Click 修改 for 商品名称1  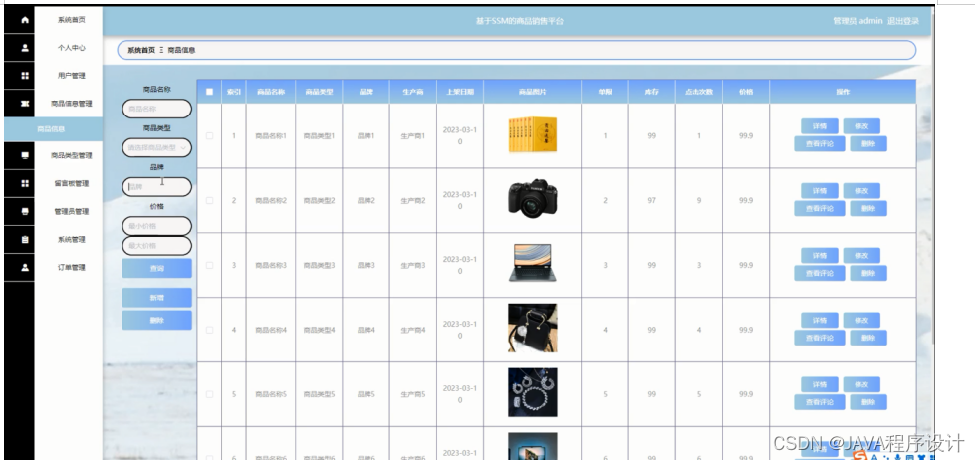tap(861, 126)
